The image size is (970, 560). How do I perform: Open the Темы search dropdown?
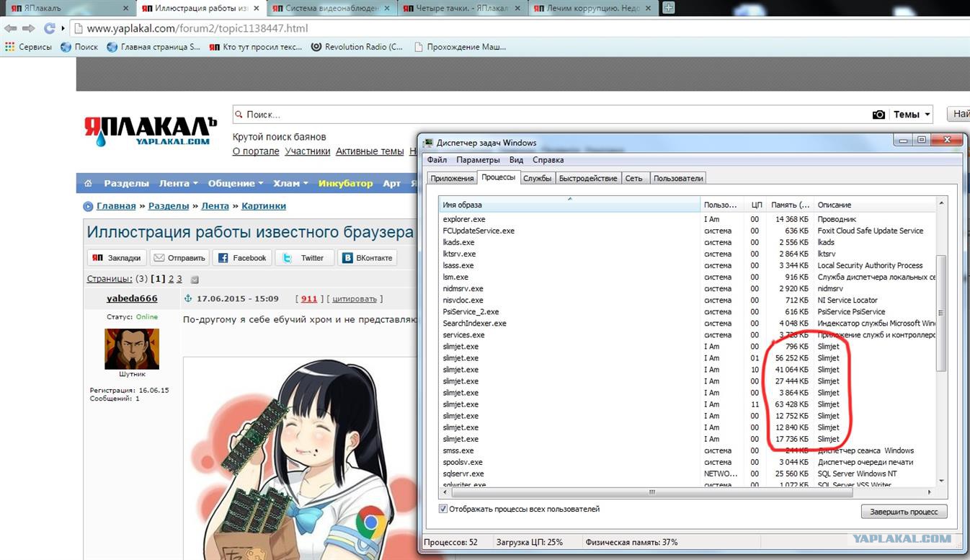912,115
